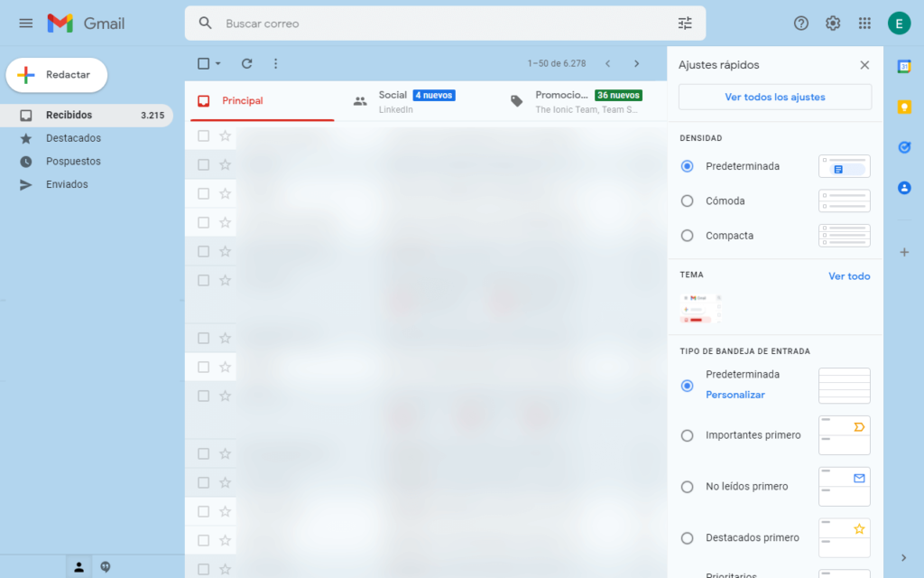
Task: Open the settings gear icon
Action: [833, 23]
